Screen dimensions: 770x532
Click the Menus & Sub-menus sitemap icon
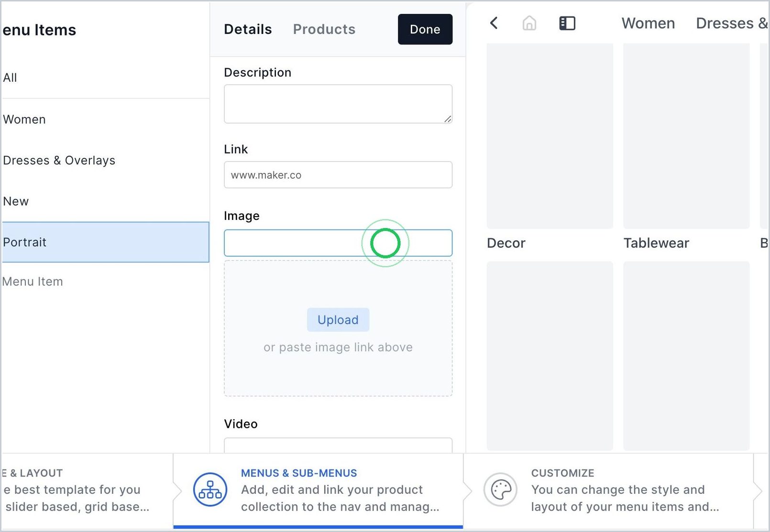(210, 489)
